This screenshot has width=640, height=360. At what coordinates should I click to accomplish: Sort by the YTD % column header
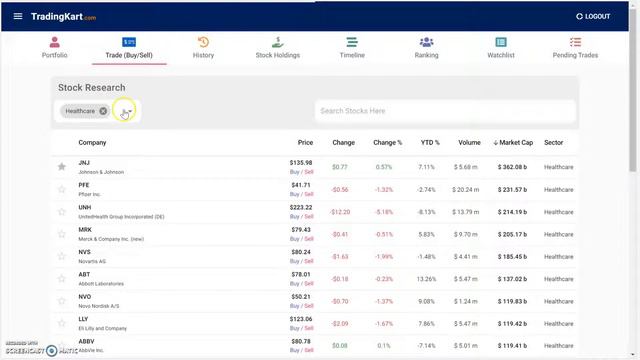[x=430, y=142]
